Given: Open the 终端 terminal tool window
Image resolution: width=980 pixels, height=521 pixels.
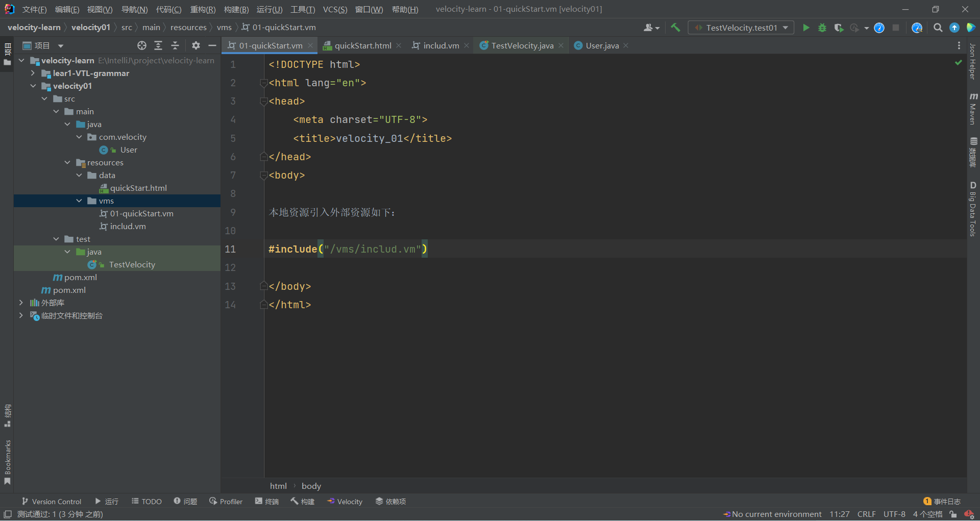Looking at the screenshot, I should 267,502.
